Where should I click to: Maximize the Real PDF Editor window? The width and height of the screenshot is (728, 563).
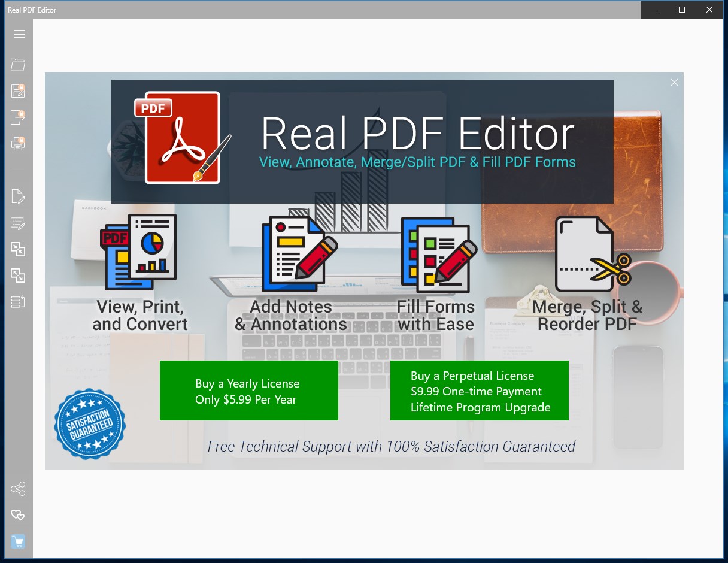point(681,10)
